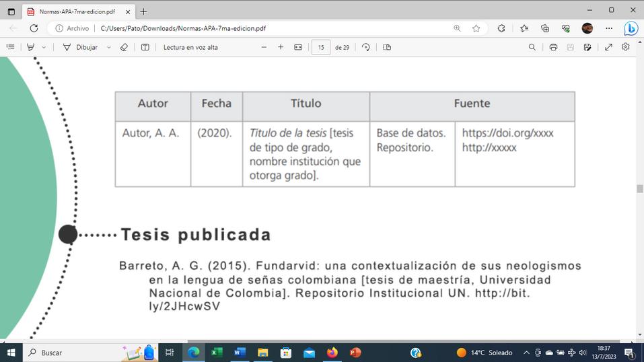Open Collections
Image resolution: width=644 pixels, height=362 pixels.
point(545,28)
